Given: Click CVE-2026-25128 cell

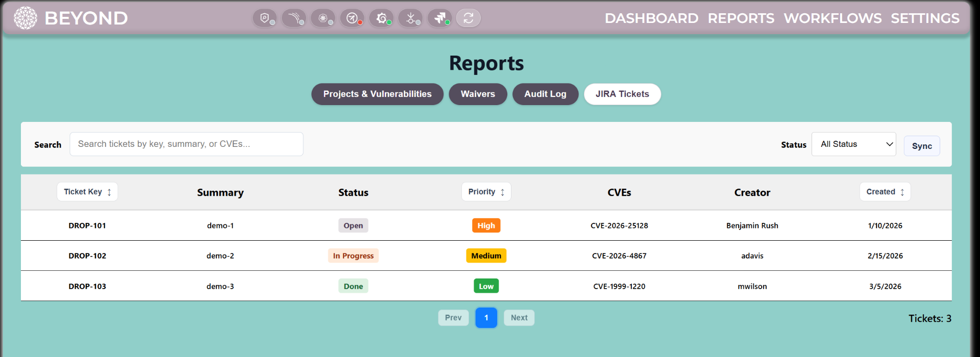Looking at the screenshot, I should (619, 226).
